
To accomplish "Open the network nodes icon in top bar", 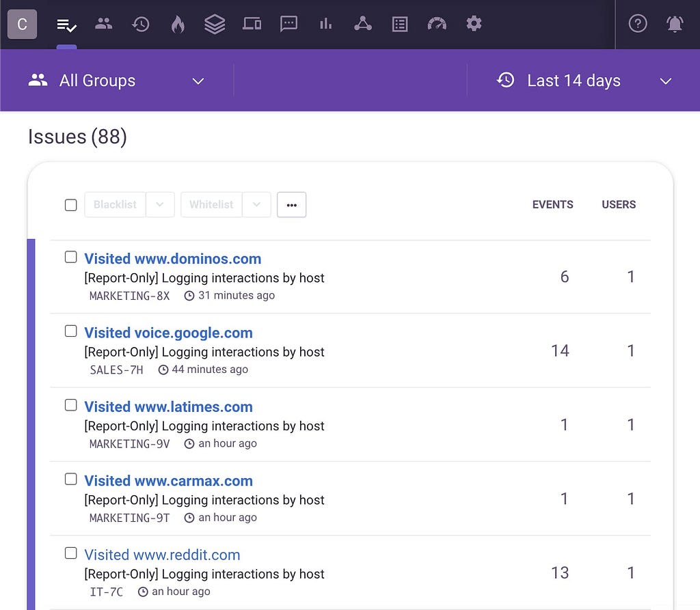I will pyautogui.click(x=363, y=24).
